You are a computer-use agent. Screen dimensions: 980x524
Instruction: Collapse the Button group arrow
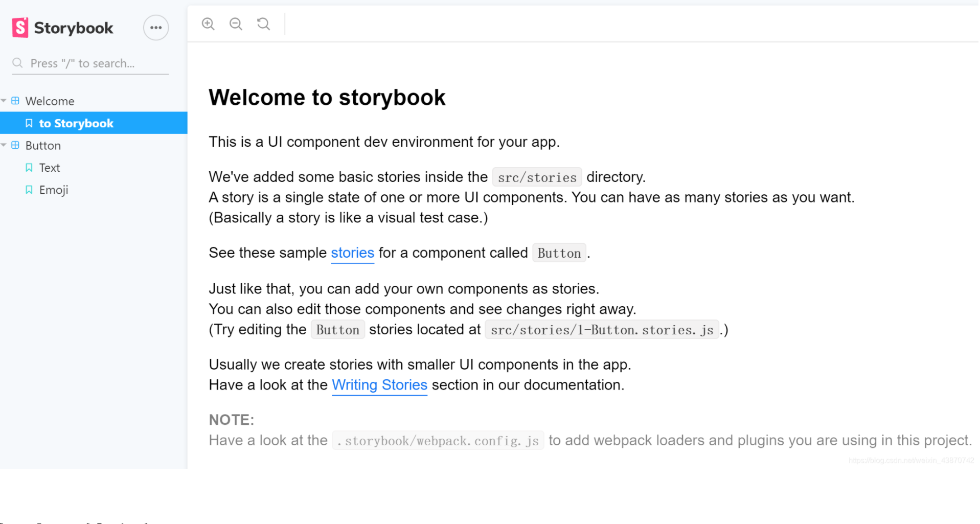4,145
